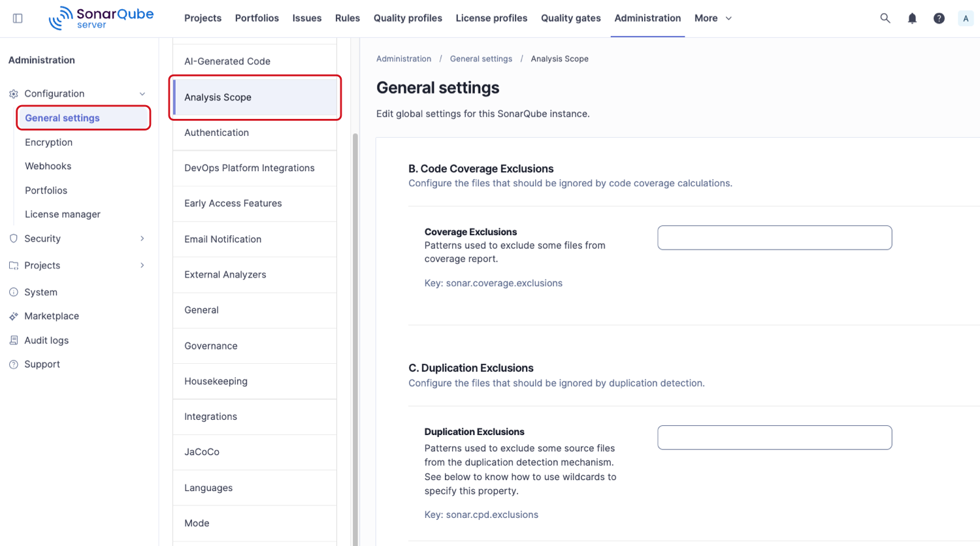Go to Projects in top navigation
Image resolution: width=980 pixels, height=546 pixels.
(x=203, y=18)
